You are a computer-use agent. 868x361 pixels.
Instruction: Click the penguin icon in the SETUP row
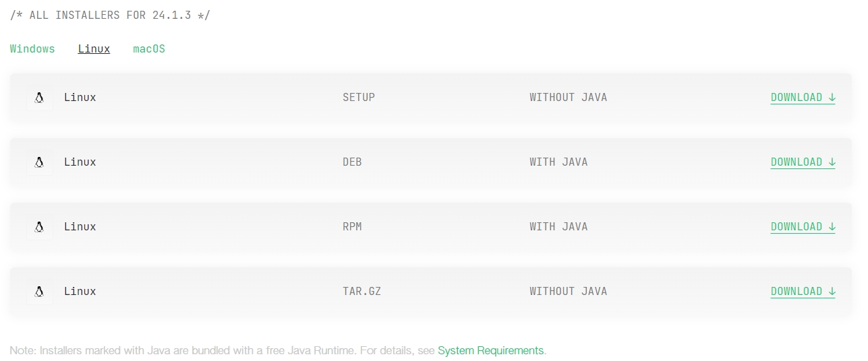click(39, 98)
